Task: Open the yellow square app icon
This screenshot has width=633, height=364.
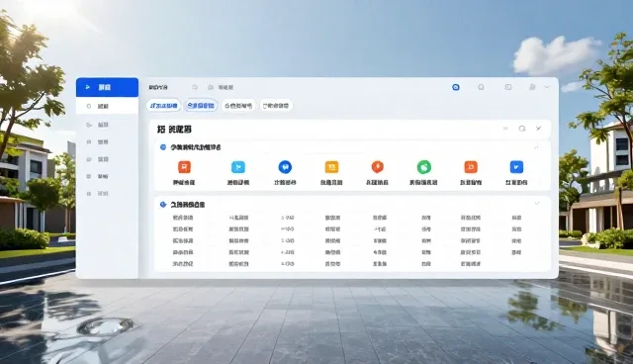Action: pos(331,167)
